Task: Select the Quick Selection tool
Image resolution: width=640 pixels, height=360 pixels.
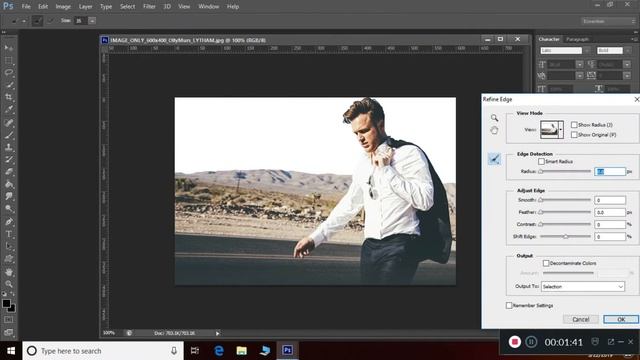Action: [9, 85]
